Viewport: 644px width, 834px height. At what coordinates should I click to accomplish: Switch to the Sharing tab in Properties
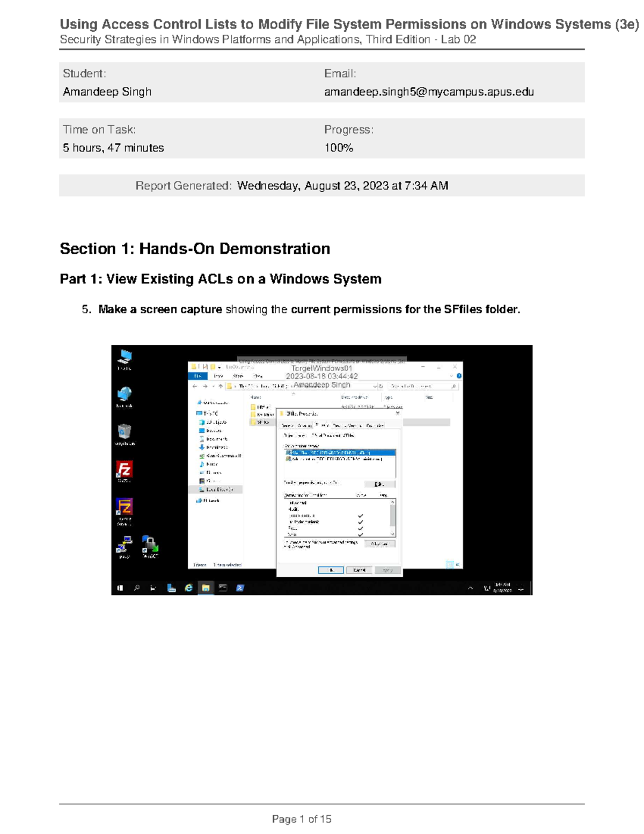click(x=304, y=425)
